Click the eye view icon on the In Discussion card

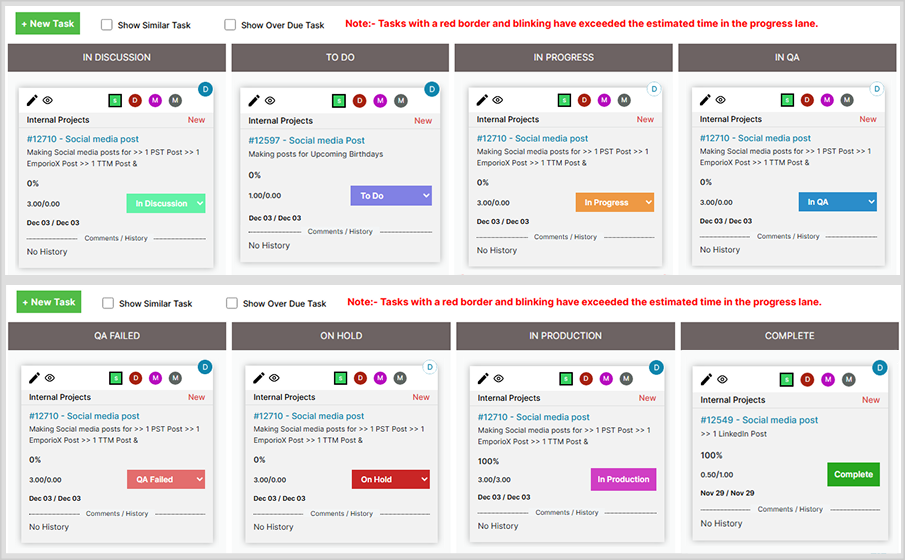(x=48, y=100)
